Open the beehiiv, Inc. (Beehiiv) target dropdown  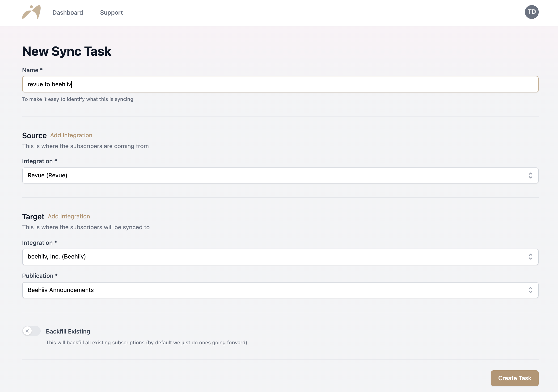point(280,256)
